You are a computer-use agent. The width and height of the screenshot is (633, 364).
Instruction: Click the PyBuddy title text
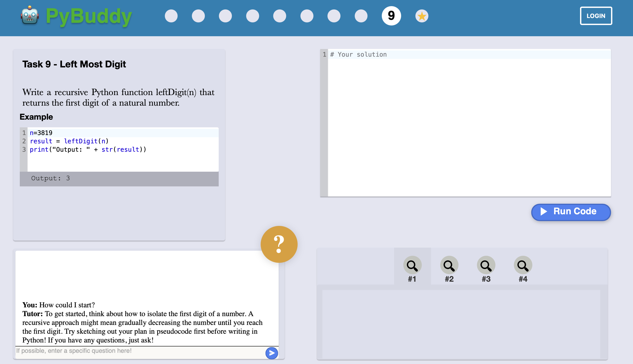89,16
